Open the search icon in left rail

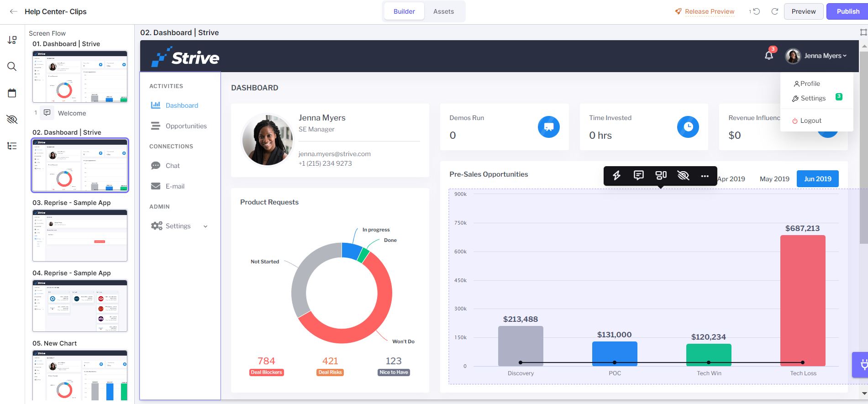pyautogui.click(x=12, y=67)
